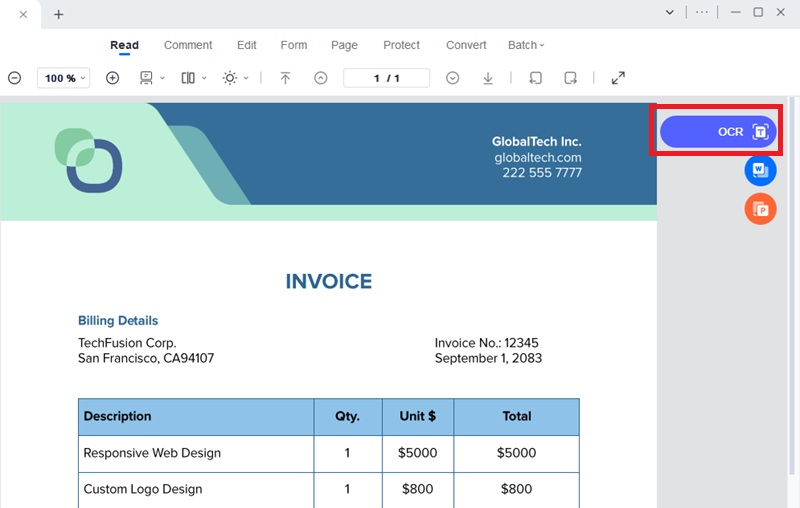The height and width of the screenshot is (508, 800).
Task: Click the TechFusion Corp. text
Action: (x=127, y=343)
